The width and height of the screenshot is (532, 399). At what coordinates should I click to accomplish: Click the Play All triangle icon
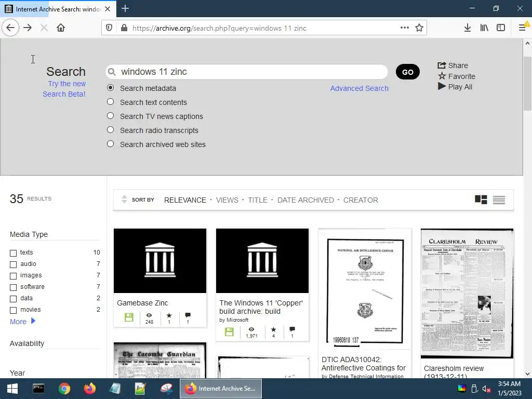(x=442, y=87)
